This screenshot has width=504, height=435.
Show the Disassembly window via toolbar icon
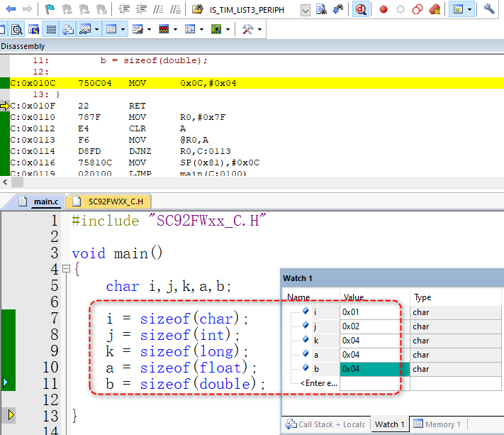pos(16,30)
